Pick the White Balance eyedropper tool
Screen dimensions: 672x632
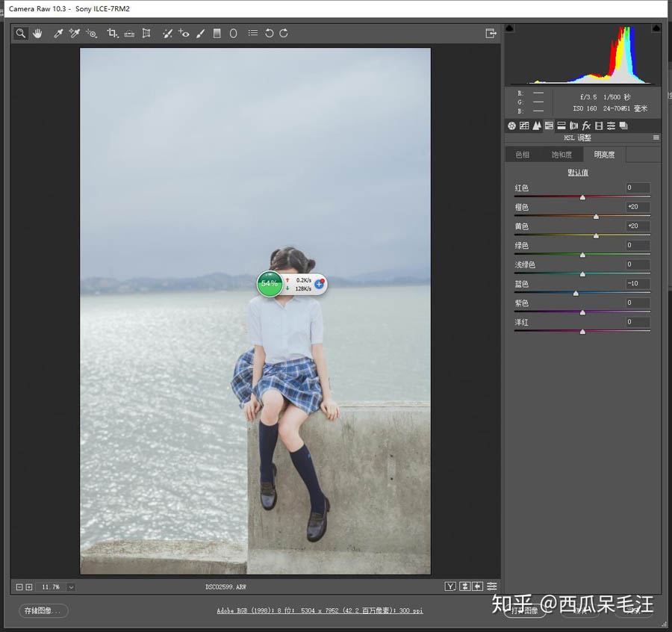[57, 33]
